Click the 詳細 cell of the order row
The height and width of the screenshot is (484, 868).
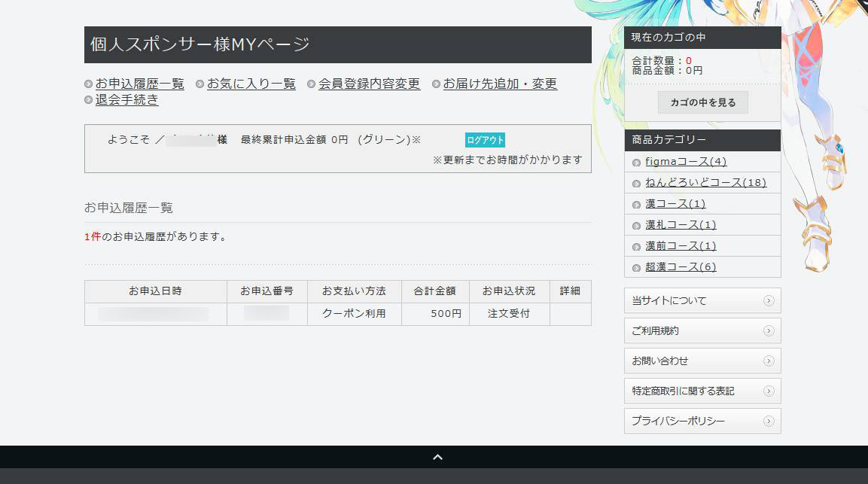tap(570, 314)
